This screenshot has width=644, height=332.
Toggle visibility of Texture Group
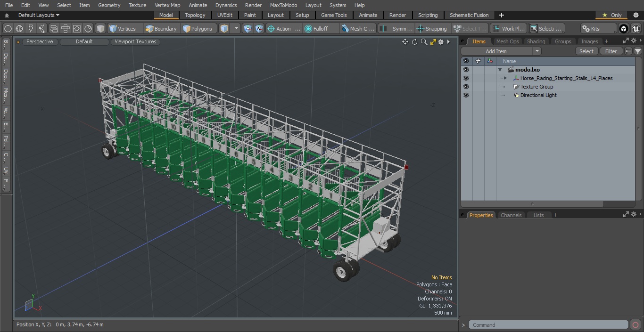pyautogui.click(x=466, y=87)
